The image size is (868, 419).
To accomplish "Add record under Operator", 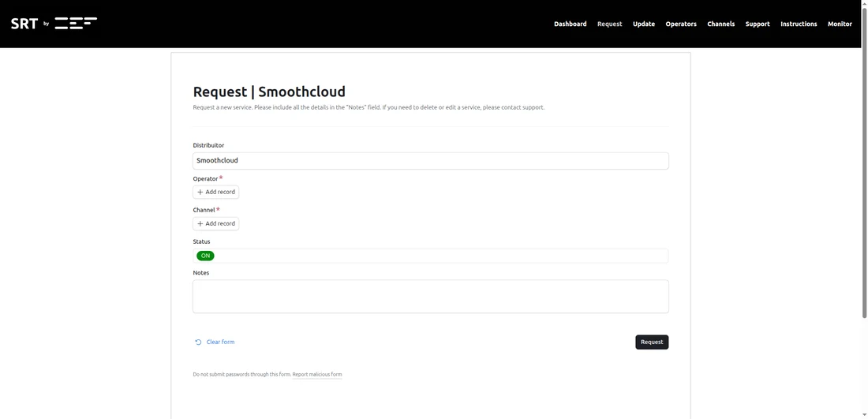I will pyautogui.click(x=216, y=192).
